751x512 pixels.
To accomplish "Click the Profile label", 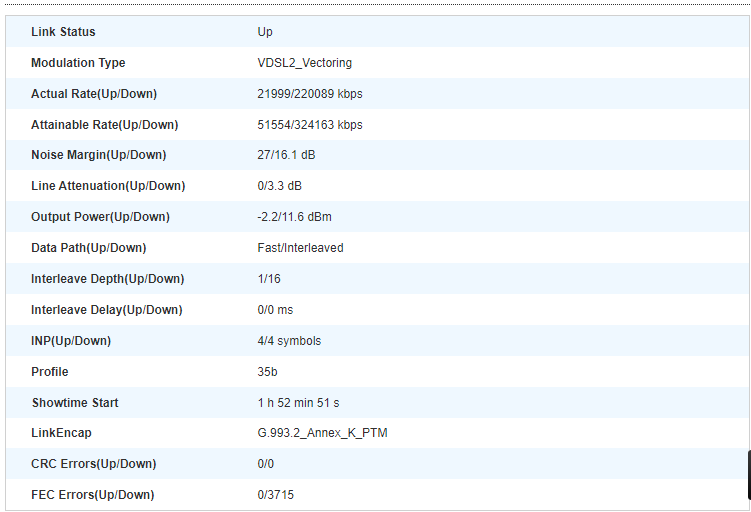I will [x=50, y=372].
